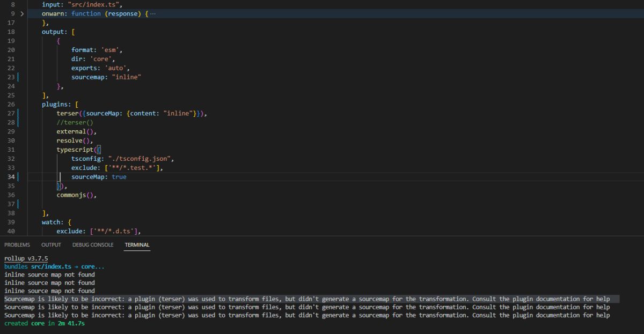Click line number 34 in the gutter
Viewport: 644px width, 334px height.
[x=11, y=176]
